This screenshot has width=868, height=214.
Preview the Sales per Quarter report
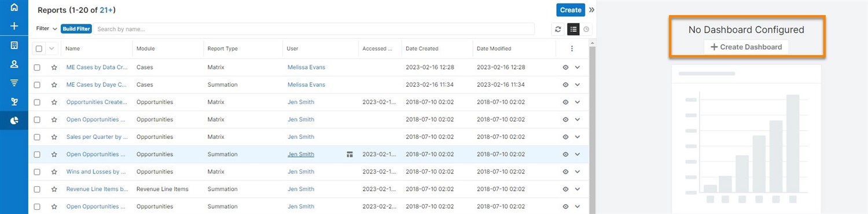click(x=565, y=137)
